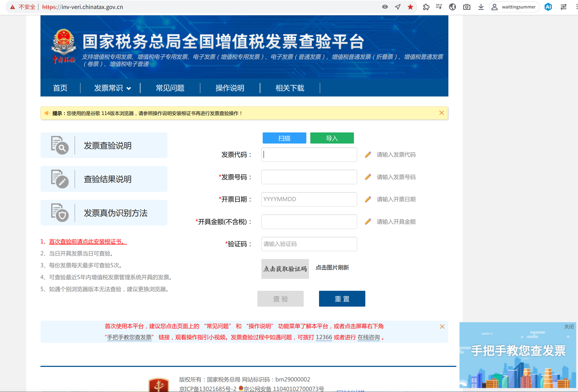Focus the 开具金额(不含税) input field
The image size is (578, 392).
click(309, 222)
